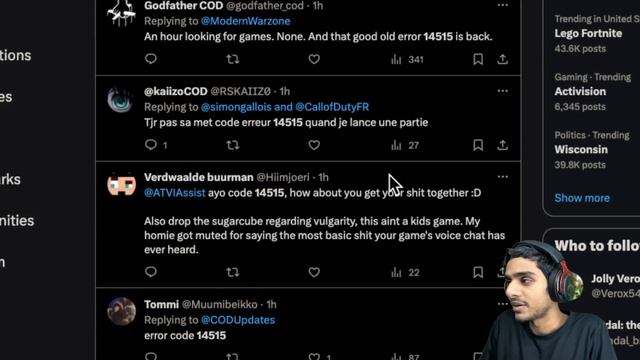Viewport: 640px width, 360px height.
Task: Reply to Verdwaalde buurman's tweet
Action: click(x=151, y=272)
